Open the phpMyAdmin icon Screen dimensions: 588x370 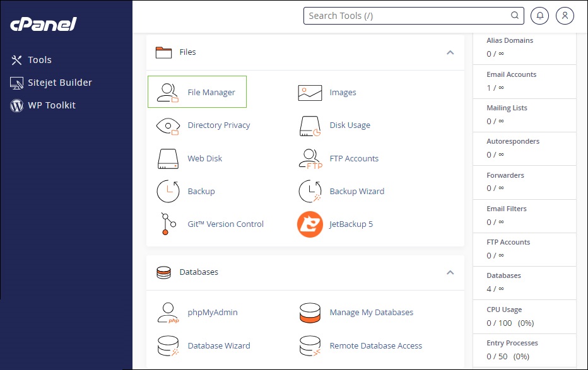point(168,313)
